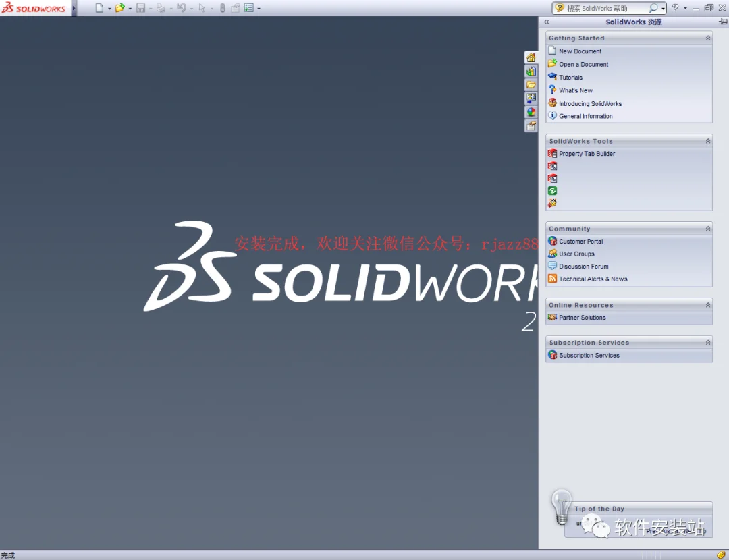The image size is (729, 560).
Task: Collapse the Community section
Action: pyautogui.click(x=707, y=229)
